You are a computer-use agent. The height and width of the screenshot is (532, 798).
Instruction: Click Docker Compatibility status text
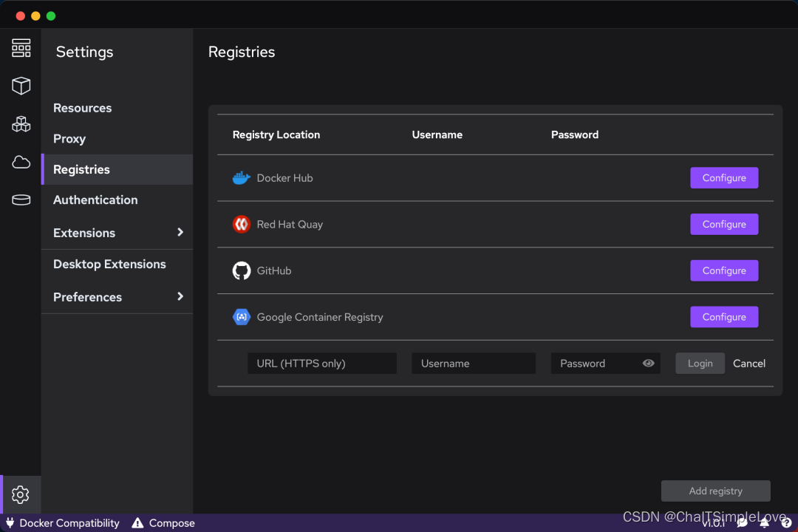click(69, 523)
